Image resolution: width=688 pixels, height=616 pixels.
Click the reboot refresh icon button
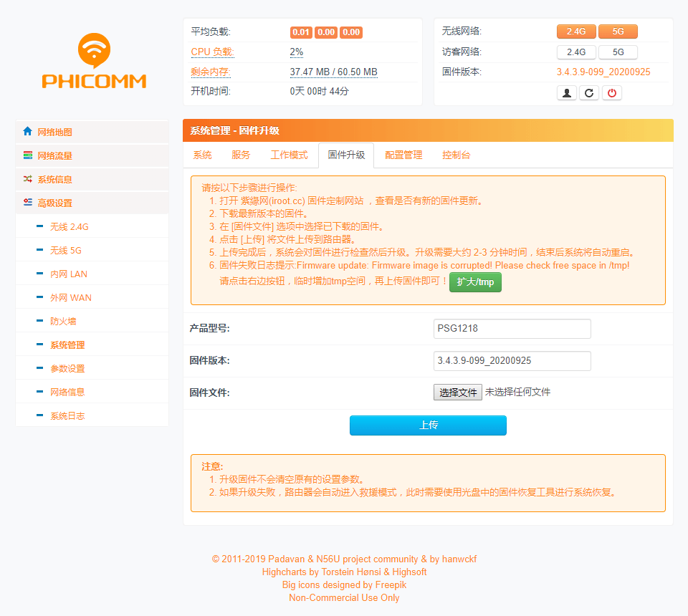click(x=589, y=93)
